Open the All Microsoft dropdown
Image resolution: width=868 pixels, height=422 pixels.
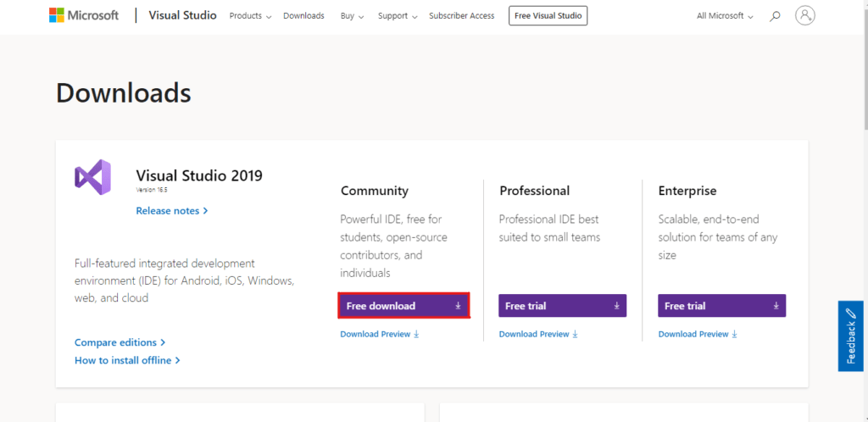pyautogui.click(x=725, y=15)
